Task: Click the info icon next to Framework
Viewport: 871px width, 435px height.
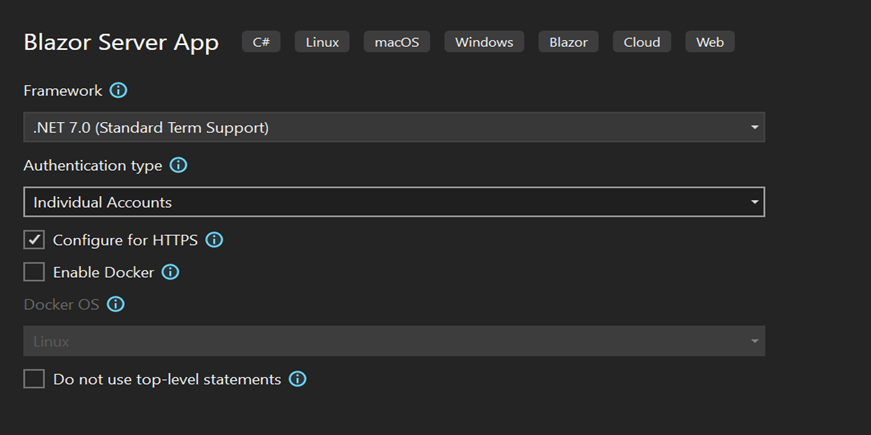Action: 118,91
